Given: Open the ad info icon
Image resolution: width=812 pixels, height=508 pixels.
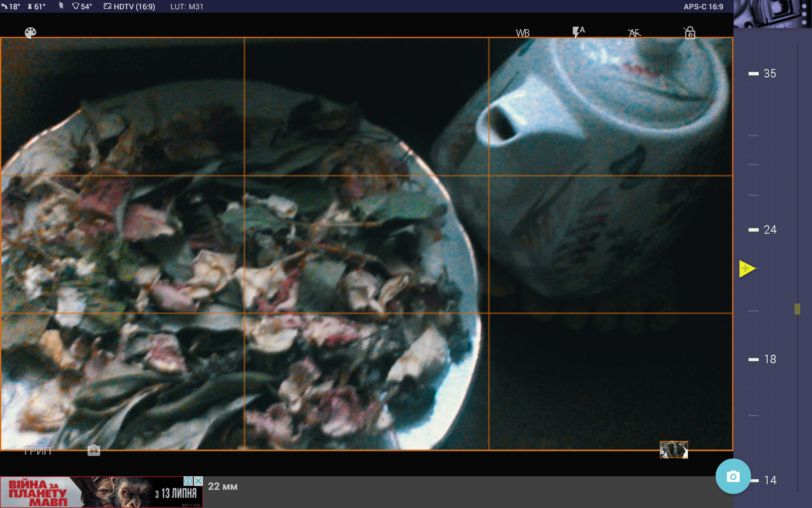Looking at the screenshot, I should pos(188,481).
